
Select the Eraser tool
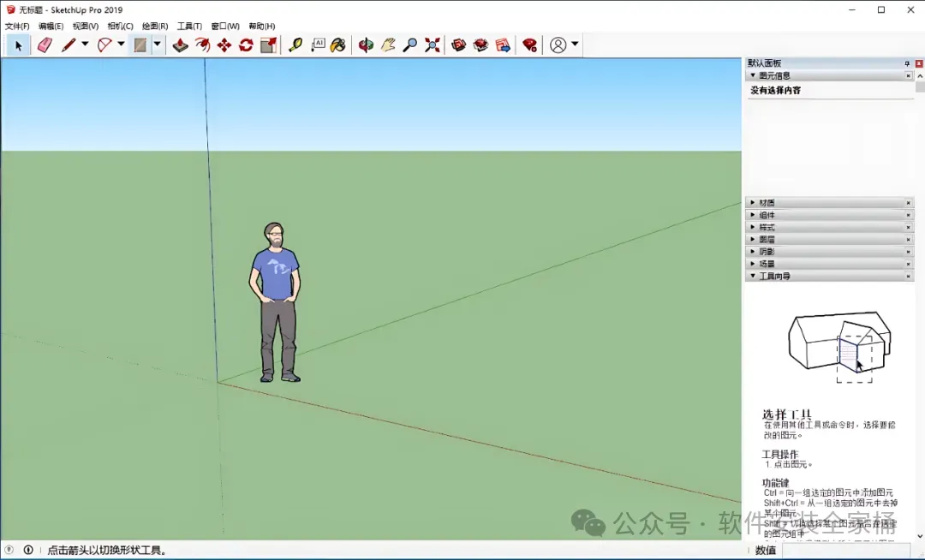click(x=45, y=45)
